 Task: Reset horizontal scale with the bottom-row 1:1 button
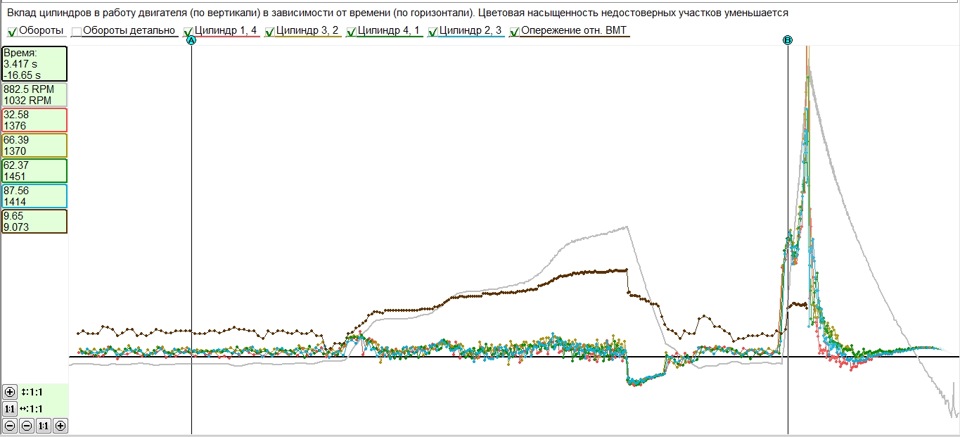[x=43, y=425]
